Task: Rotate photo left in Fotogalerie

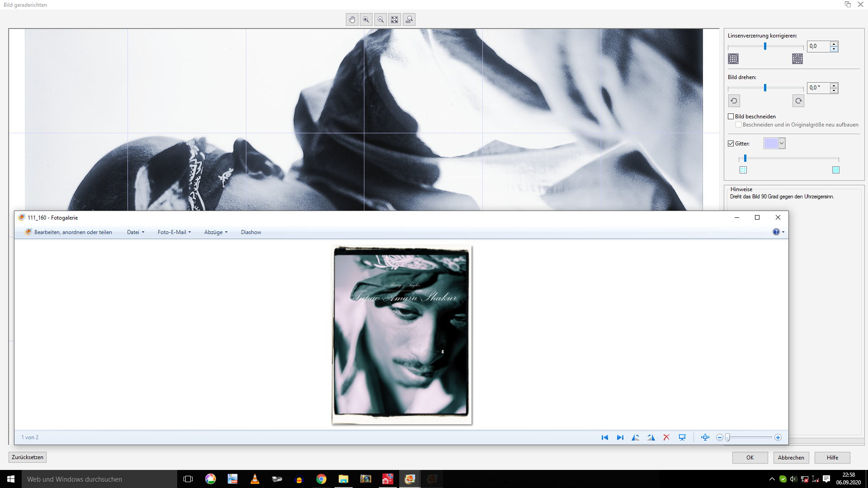Action: 636,437
